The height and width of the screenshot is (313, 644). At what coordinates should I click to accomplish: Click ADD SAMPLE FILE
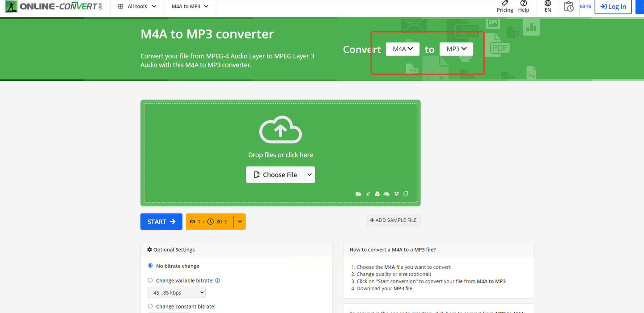pyautogui.click(x=393, y=220)
